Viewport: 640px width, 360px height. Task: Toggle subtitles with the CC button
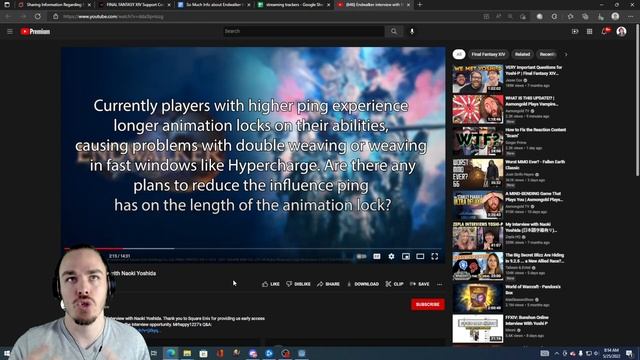(377, 256)
